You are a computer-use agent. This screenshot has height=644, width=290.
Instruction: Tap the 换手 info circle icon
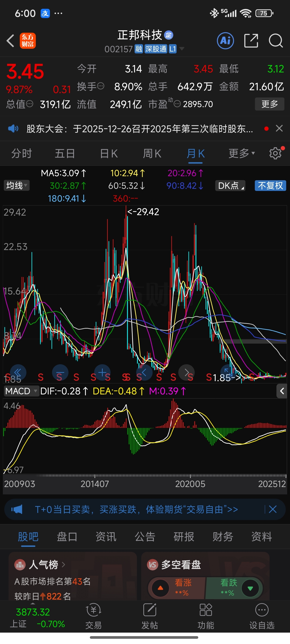click(x=101, y=86)
